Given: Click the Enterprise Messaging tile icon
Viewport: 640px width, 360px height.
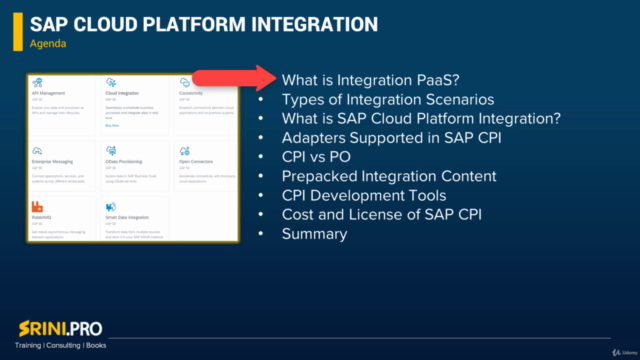Looking at the screenshot, I should pyautogui.click(x=37, y=151).
